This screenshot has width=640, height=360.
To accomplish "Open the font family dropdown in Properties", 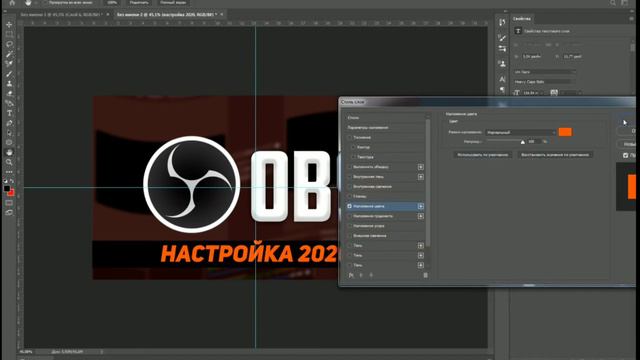I will (545, 72).
